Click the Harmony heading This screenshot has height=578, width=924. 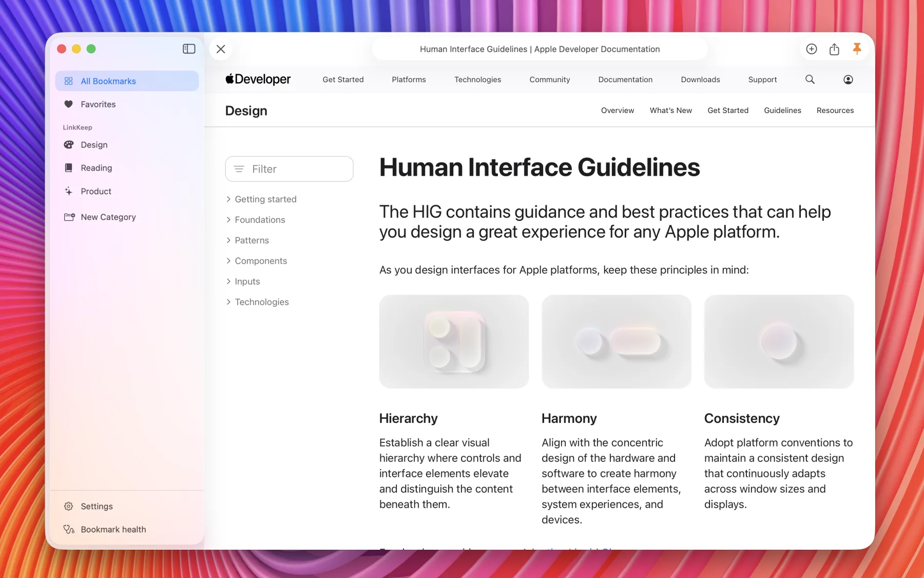(x=569, y=418)
